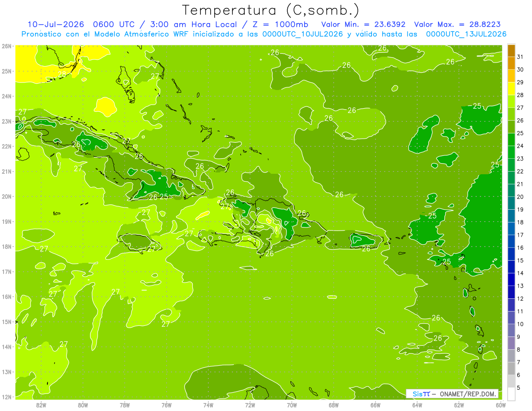Click the color scale value '23'
Screen dimensions: 532x411
pos(520,159)
